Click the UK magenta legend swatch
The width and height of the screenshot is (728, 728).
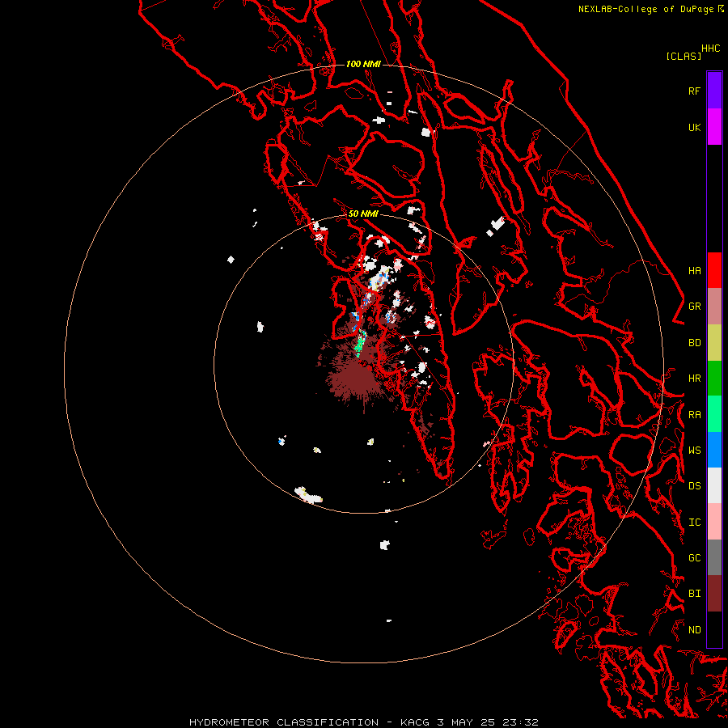(x=714, y=127)
